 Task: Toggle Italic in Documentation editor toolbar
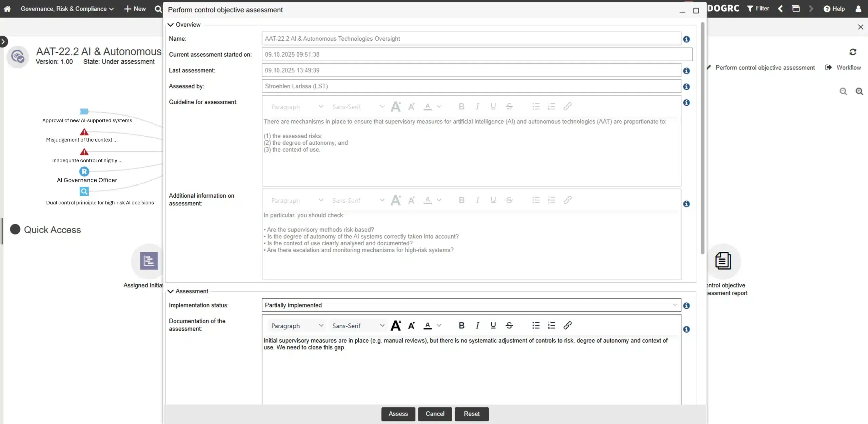pos(477,326)
